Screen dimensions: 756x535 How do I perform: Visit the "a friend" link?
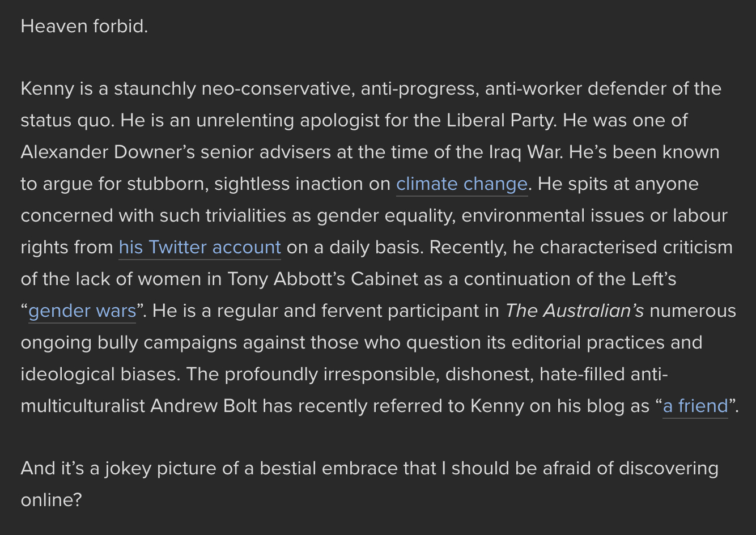[695, 406]
